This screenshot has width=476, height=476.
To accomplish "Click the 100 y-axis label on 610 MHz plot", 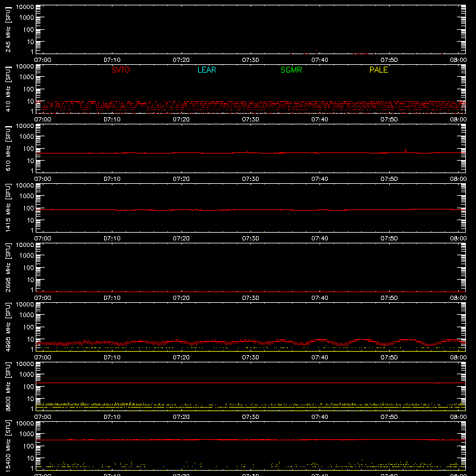I will pyautogui.click(x=29, y=149).
